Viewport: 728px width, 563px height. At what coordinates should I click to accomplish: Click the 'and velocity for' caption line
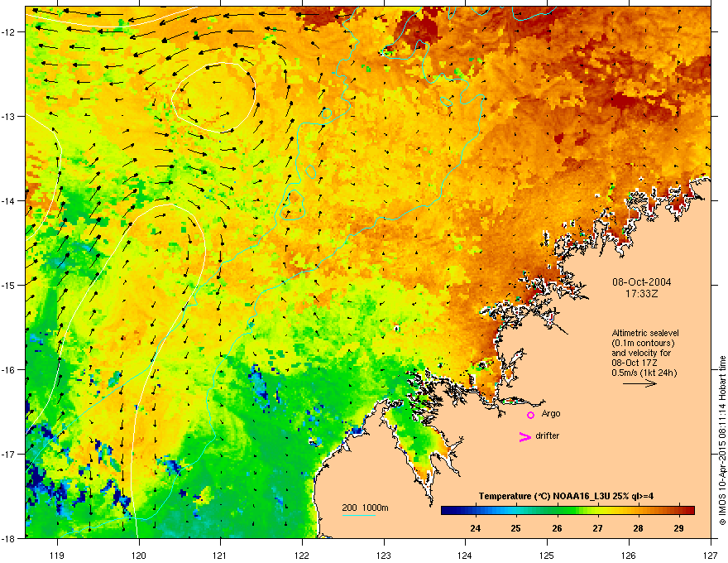point(641,353)
